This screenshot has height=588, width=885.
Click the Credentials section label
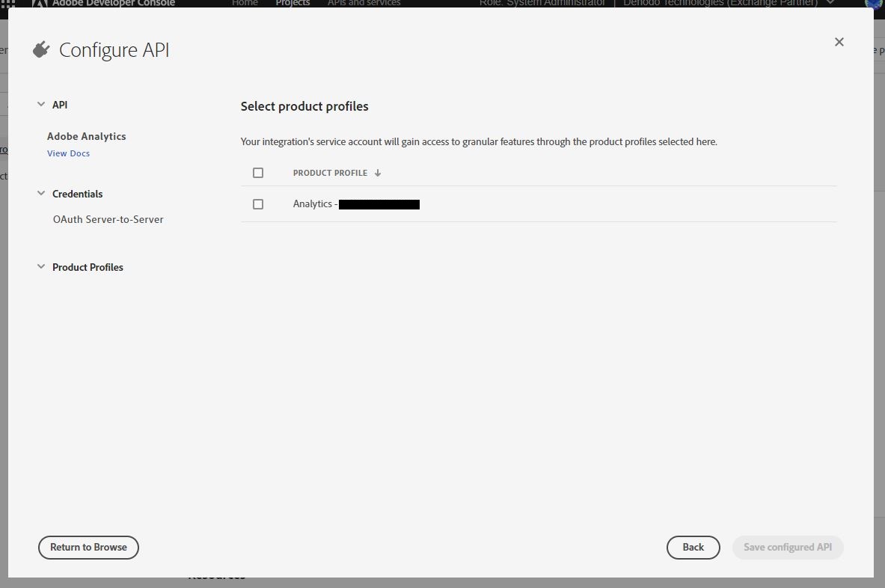tap(77, 194)
